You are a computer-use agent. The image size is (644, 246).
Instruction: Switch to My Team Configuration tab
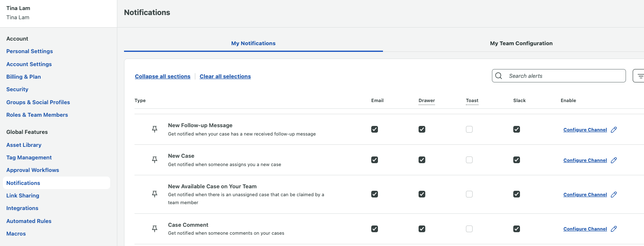tap(521, 44)
